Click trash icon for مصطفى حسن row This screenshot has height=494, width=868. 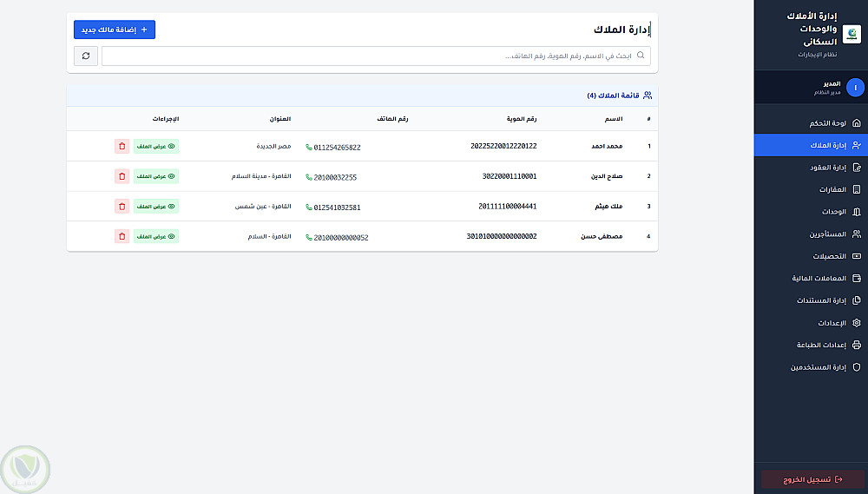pos(122,236)
